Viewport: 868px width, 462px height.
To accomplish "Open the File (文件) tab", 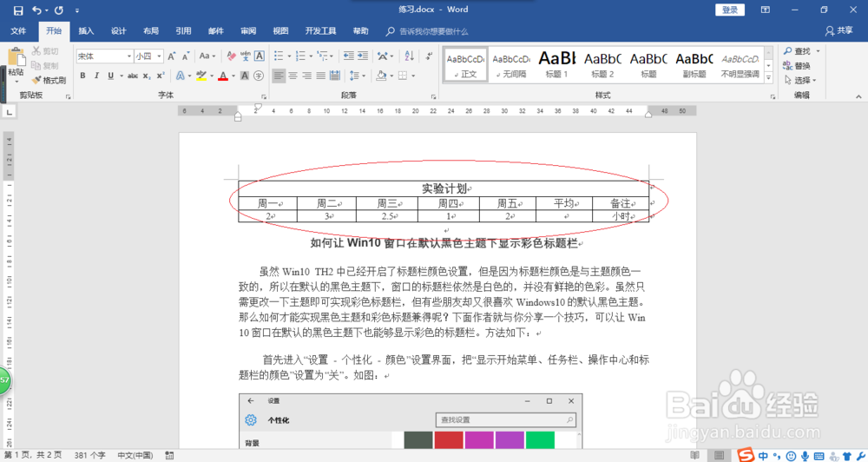I will click(x=18, y=31).
